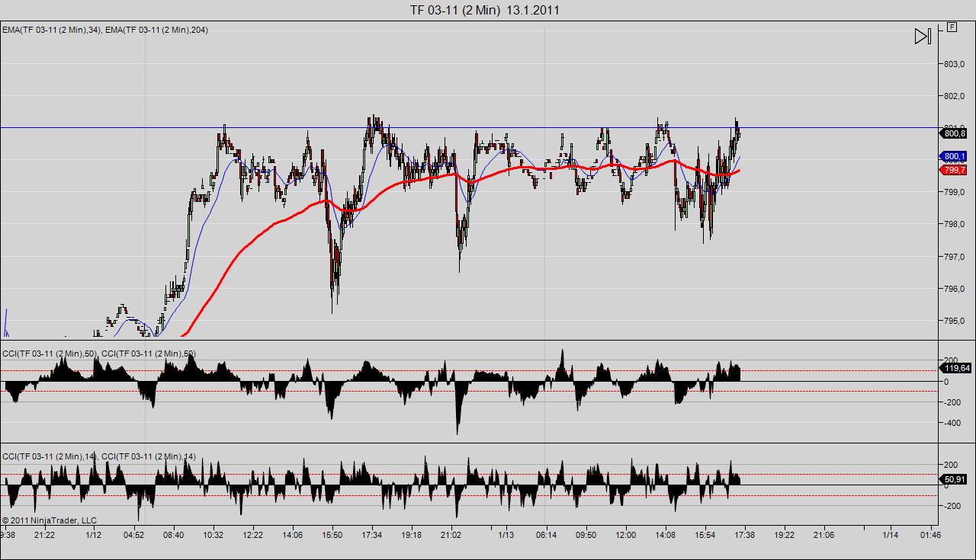Click the 09:50 time axis label
This screenshot has height=560, width=976.
tap(586, 535)
